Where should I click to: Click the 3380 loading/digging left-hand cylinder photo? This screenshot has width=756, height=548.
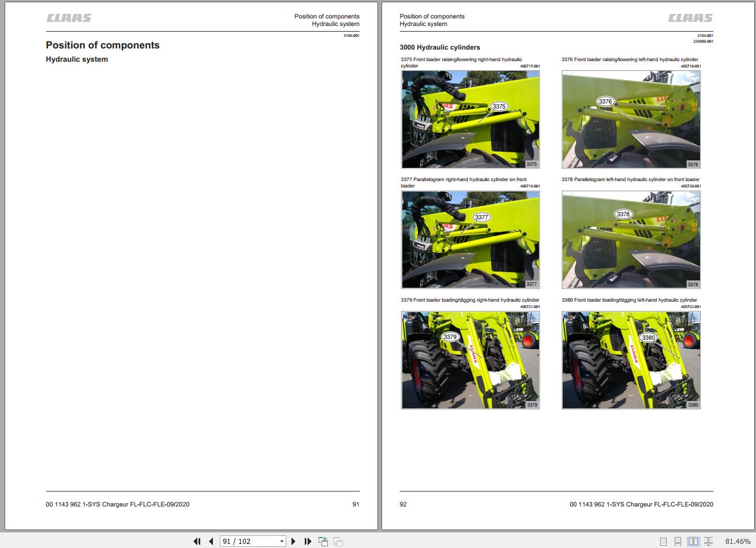631,360
